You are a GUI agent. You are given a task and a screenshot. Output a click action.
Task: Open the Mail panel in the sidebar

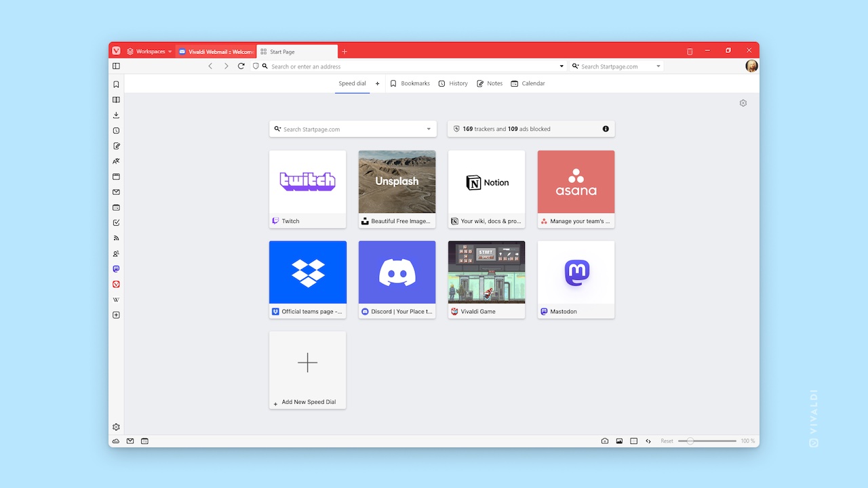pyautogui.click(x=115, y=192)
